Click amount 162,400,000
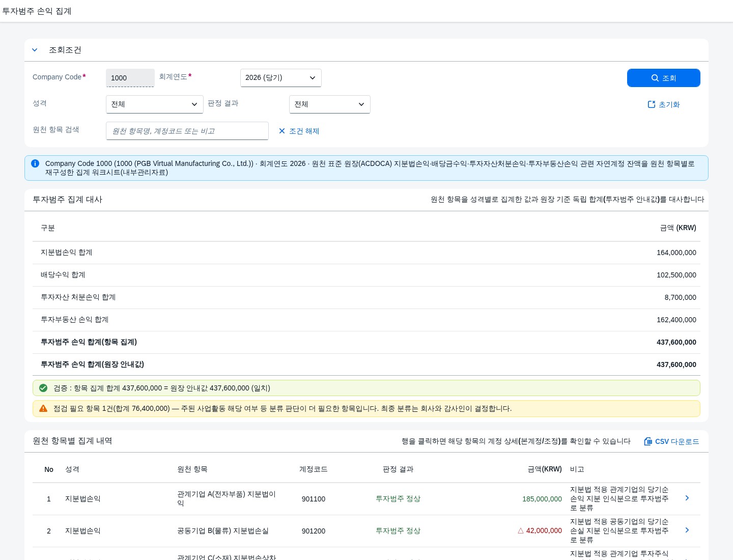Viewport: 733px width, 560px height. pos(676,320)
